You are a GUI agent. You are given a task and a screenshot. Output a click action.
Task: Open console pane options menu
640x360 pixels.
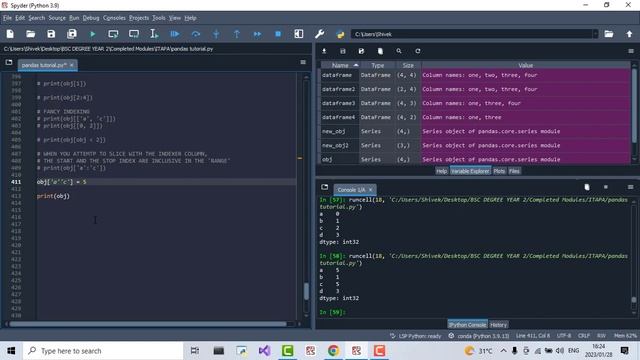(x=631, y=187)
